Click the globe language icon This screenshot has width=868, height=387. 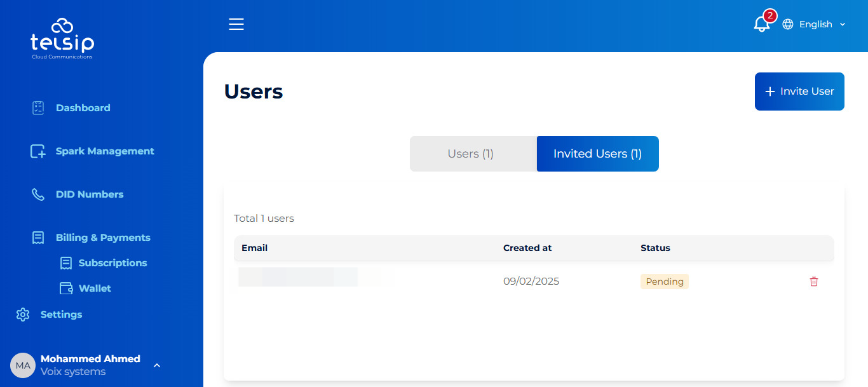click(x=788, y=24)
